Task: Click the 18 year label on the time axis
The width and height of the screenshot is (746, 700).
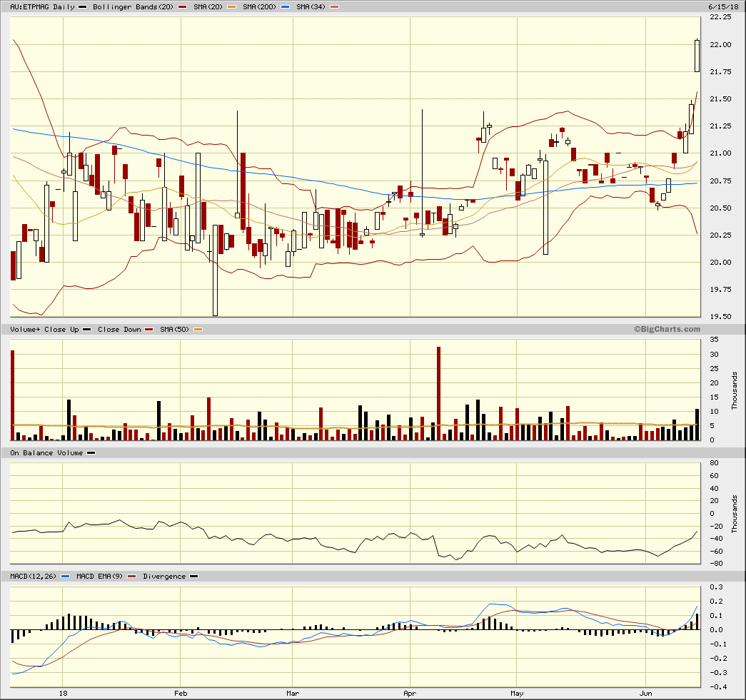Action: [64, 694]
